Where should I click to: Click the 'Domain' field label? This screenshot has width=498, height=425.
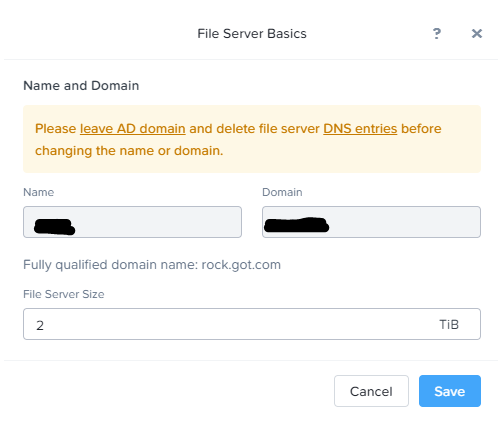[282, 192]
